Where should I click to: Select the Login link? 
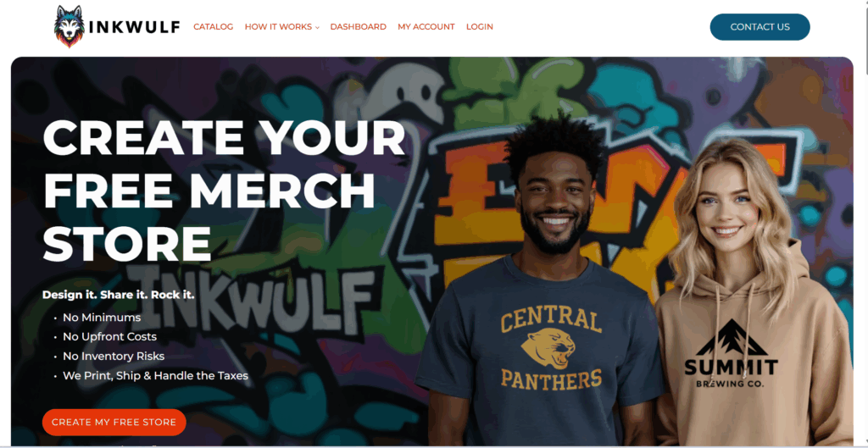[x=480, y=26]
